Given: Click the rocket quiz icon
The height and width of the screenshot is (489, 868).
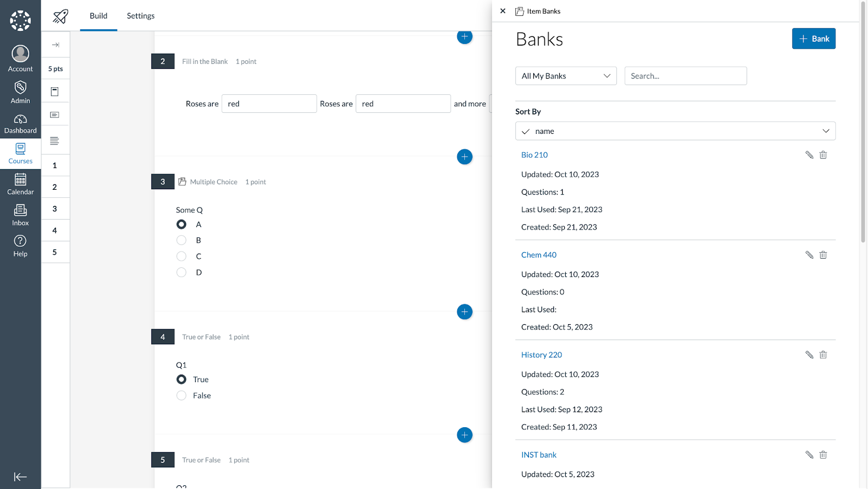Looking at the screenshot, I should point(61,16).
